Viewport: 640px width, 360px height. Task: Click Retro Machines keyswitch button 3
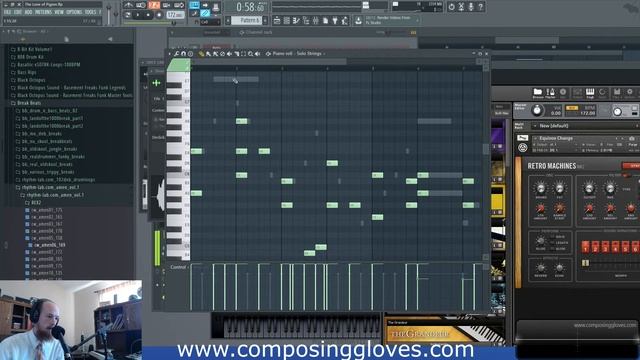[605, 247]
